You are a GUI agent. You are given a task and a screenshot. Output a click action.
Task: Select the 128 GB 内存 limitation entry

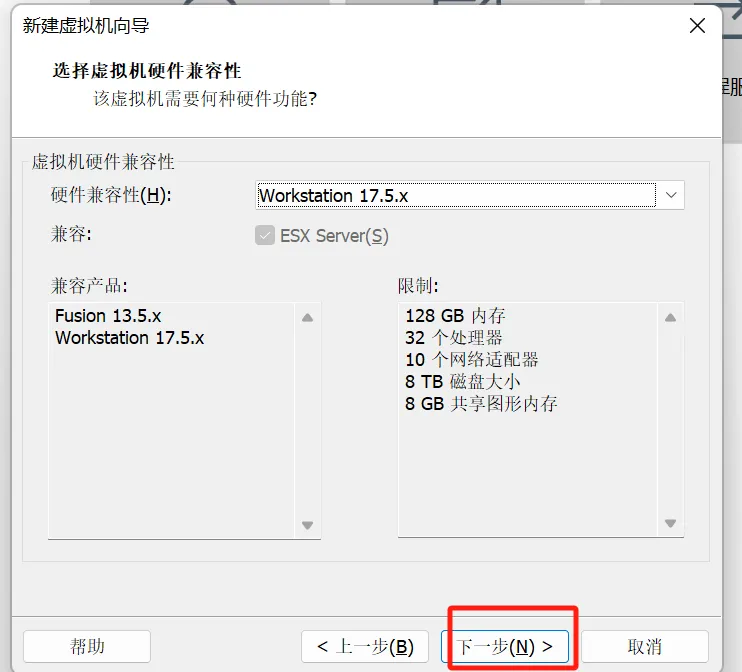pos(455,316)
